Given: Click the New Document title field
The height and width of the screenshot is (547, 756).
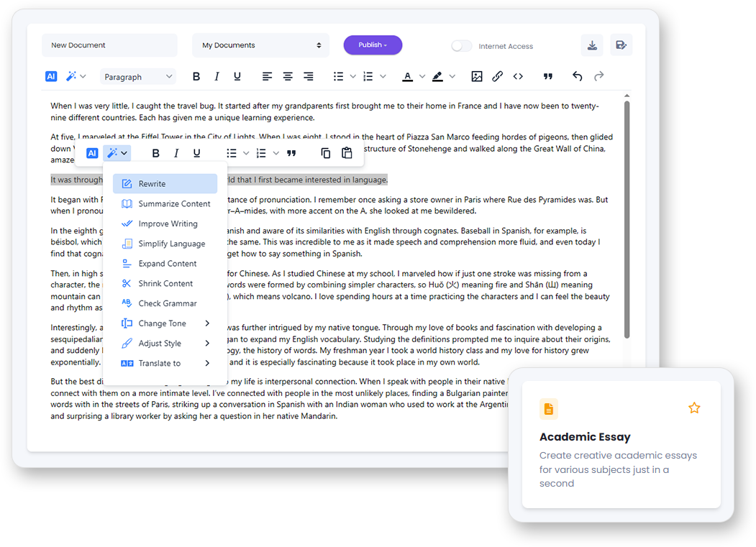Looking at the screenshot, I should point(109,45).
